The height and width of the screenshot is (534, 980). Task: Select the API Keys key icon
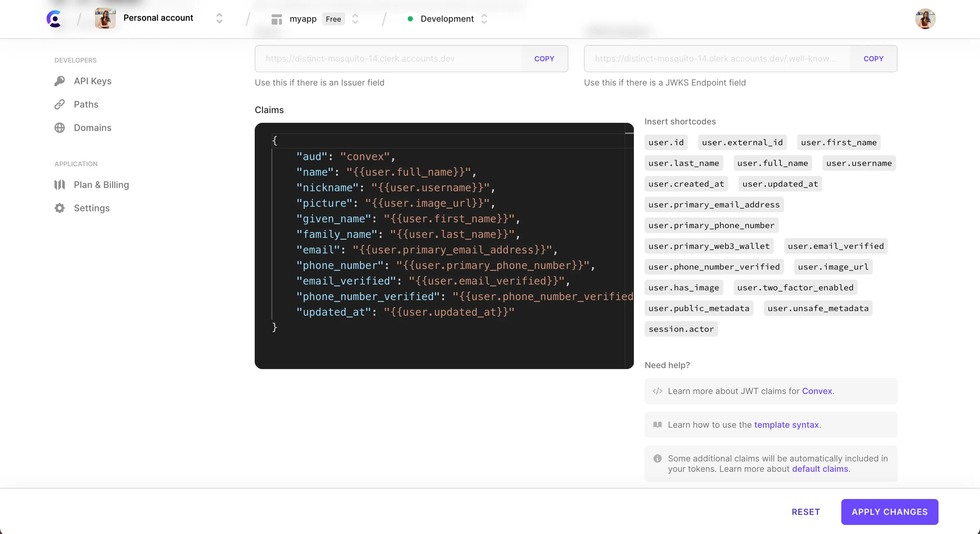click(x=59, y=81)
